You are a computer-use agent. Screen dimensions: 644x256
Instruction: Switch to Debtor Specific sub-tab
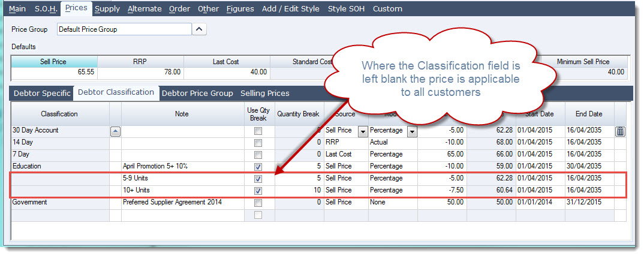pyautogui.click(x=43, y=94)
